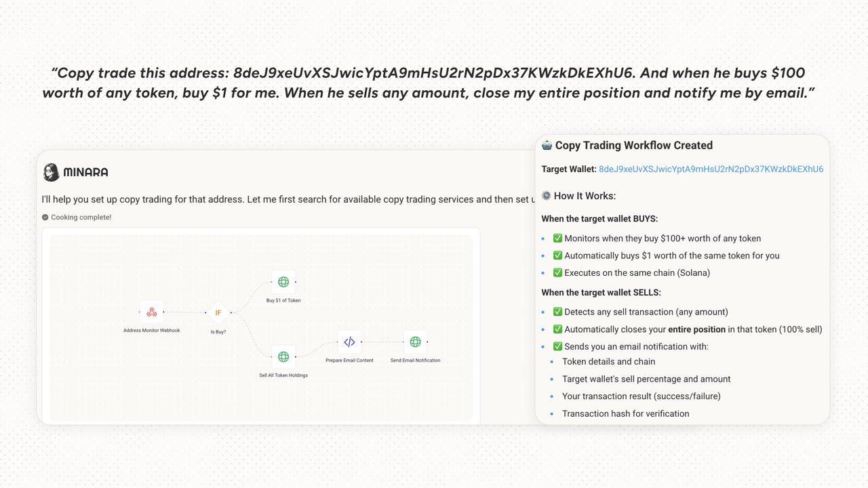
Task: Open the Buy $1 of Token node
Action: [x=283, y=282]
